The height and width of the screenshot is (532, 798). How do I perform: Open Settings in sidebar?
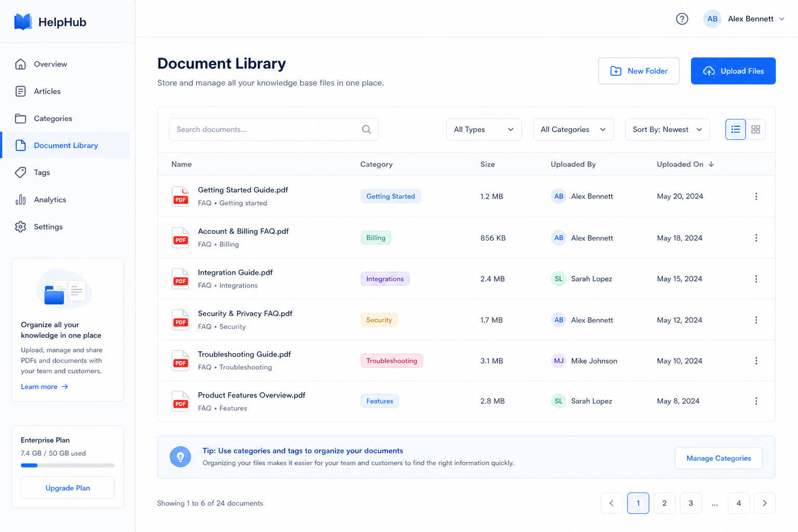pos(66,227)
